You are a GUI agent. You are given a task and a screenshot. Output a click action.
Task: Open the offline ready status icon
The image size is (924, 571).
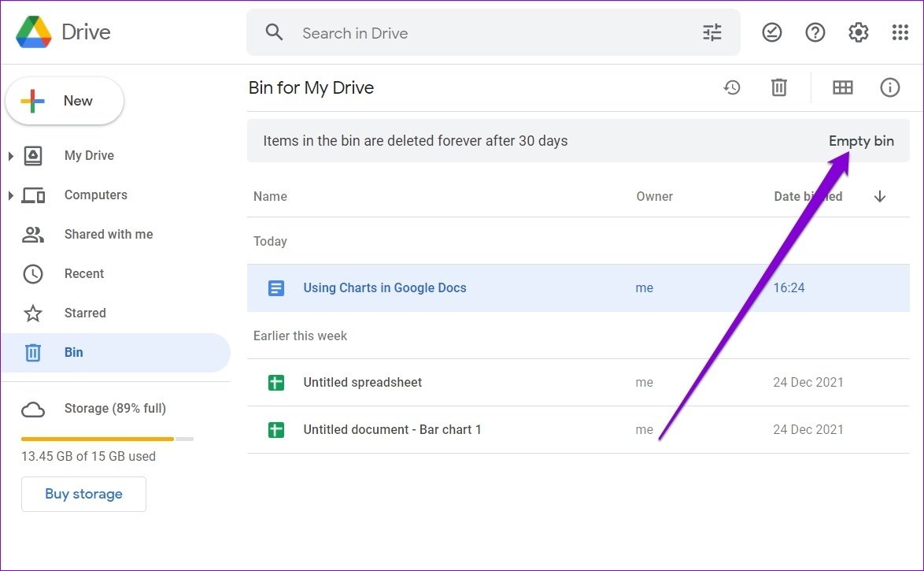[771, 32]
